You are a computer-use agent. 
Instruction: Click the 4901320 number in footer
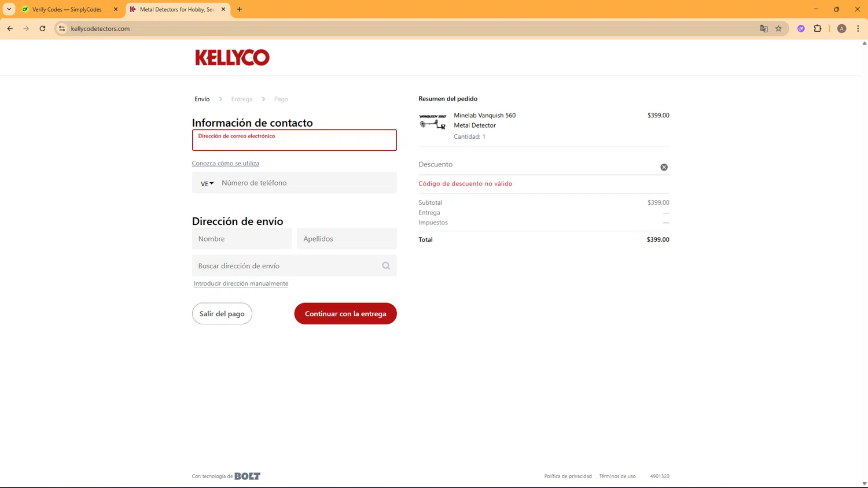[x=660, y=476]
